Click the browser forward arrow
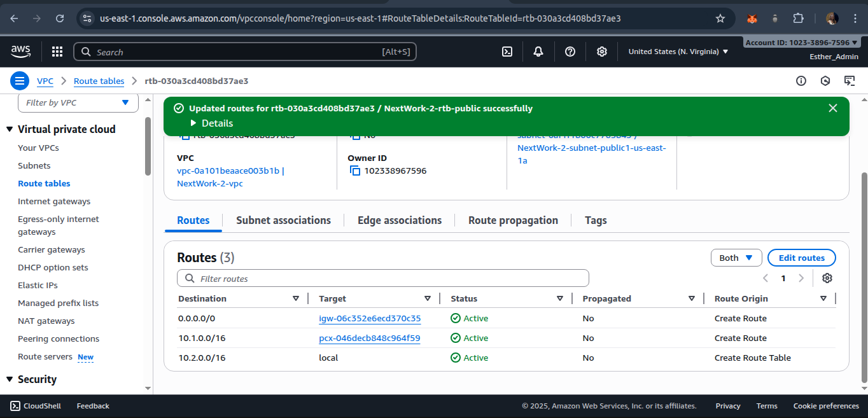 [37, 18]
